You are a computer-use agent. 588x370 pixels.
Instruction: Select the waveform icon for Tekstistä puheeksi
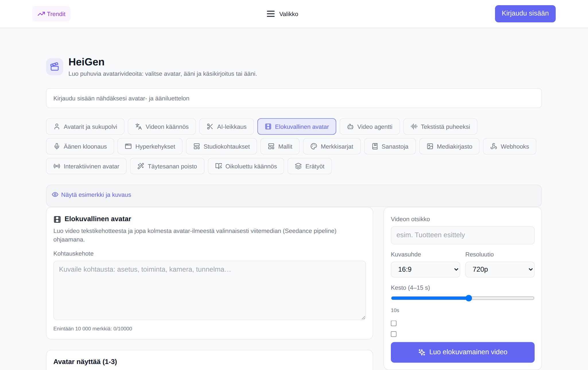pos(414,126)
